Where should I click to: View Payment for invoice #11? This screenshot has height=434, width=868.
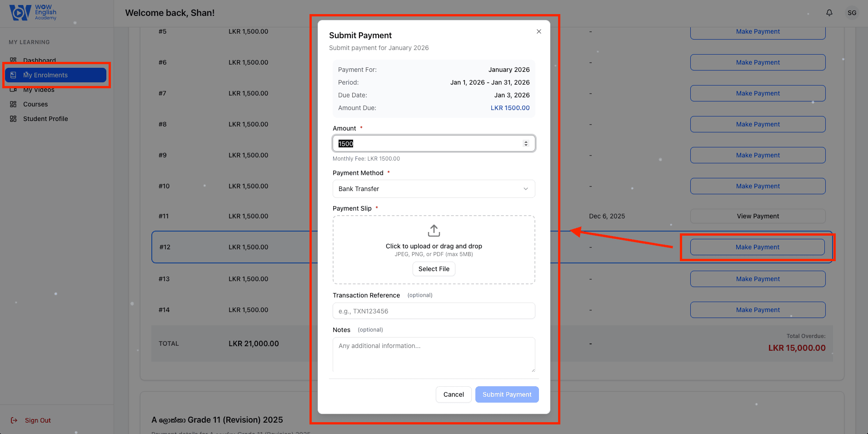coord(758,216)
